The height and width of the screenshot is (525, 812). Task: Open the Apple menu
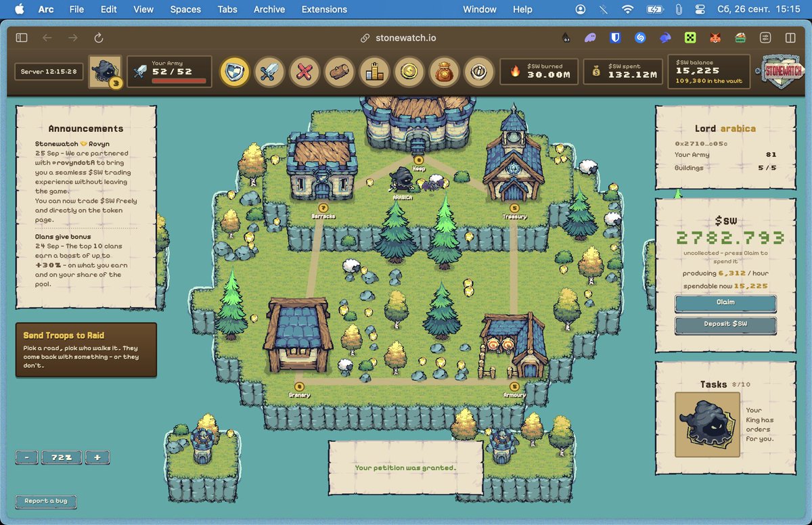[19, 9]
